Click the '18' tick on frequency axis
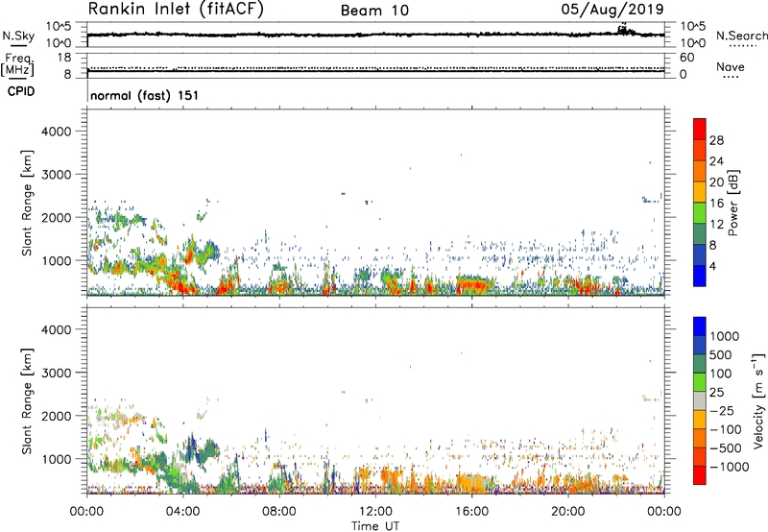 64,58
